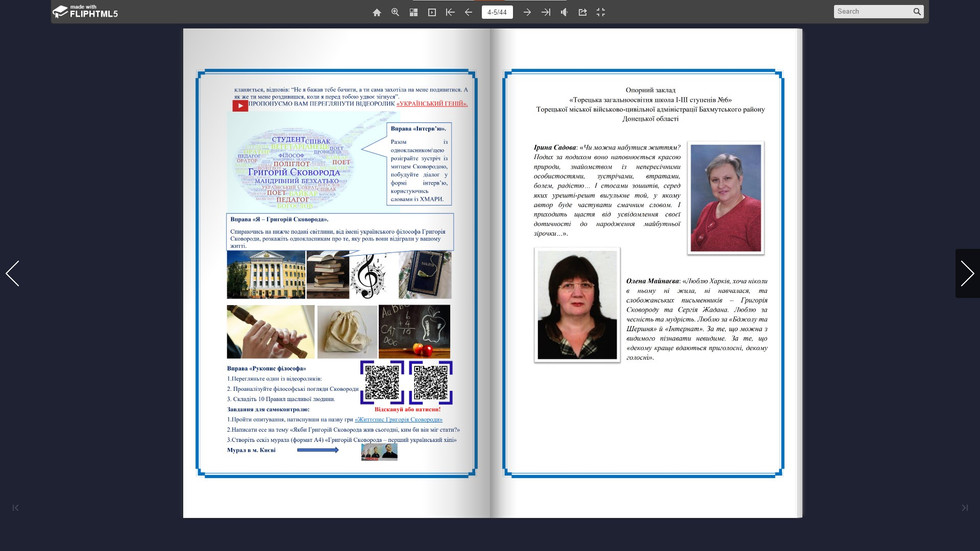
Task: Go to the previous page using toolbar arrow
Action: tap(468, 12)
